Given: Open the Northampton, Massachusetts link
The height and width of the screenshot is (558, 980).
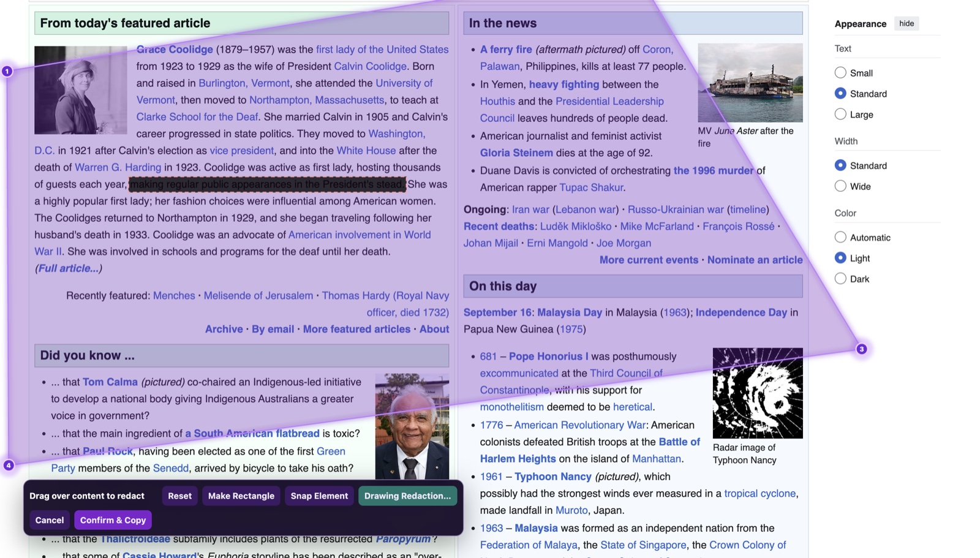Looking at the screenshot, I should tap(317, 100).
